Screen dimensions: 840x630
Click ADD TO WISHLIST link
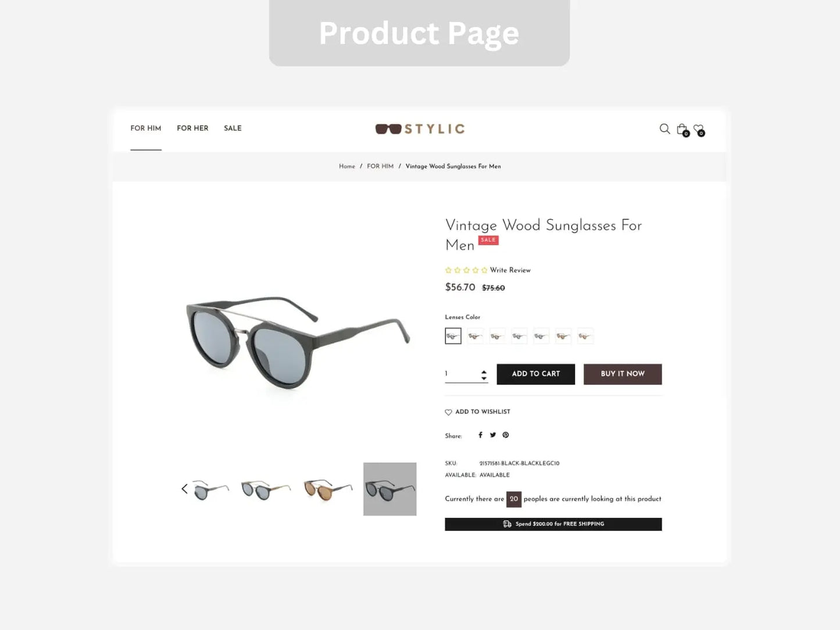pyautogui.click(x=477, y=411)
